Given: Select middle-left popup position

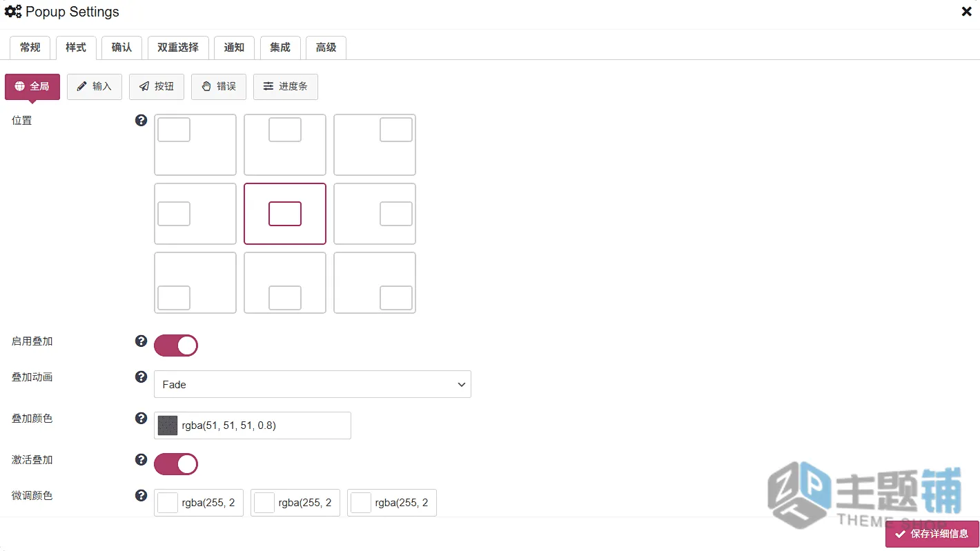Looking at the screenshot, I should click(195, 214).
